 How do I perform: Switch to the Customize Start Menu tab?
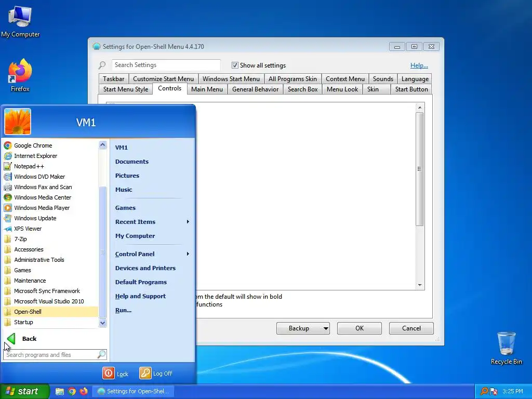(x=164, y=79)
